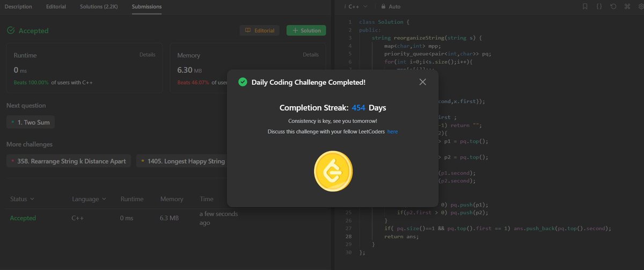This screenshot has width=644, height=270.
Task: Click the green Solution button
Action: [306, 31]
